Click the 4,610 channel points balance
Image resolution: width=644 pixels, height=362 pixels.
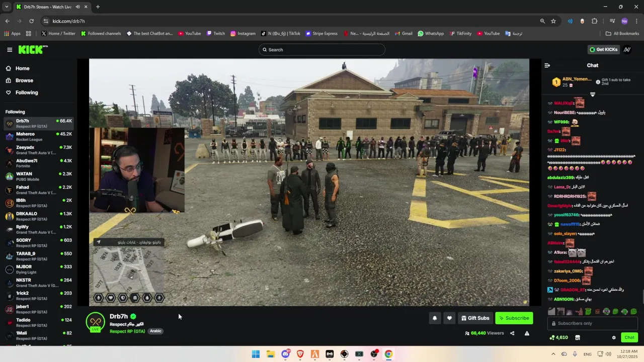point(558,338)
